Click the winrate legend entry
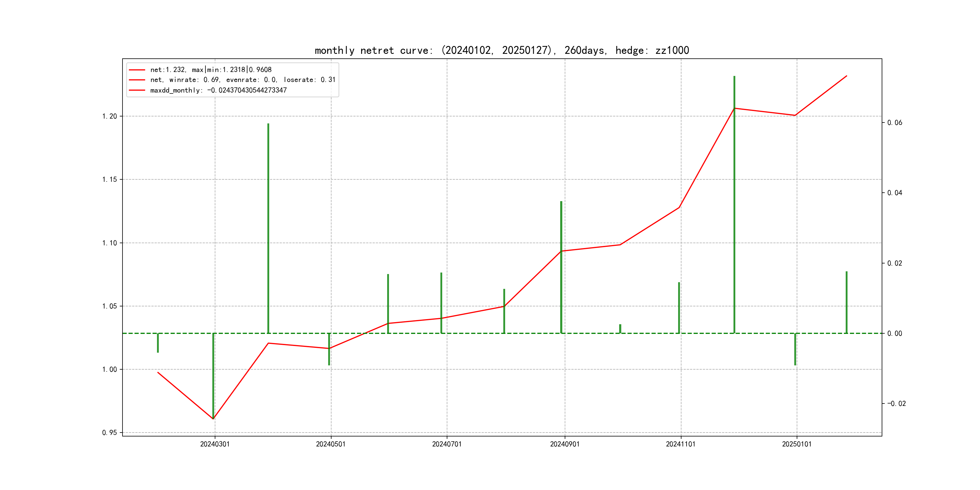 tap(242, 80)
